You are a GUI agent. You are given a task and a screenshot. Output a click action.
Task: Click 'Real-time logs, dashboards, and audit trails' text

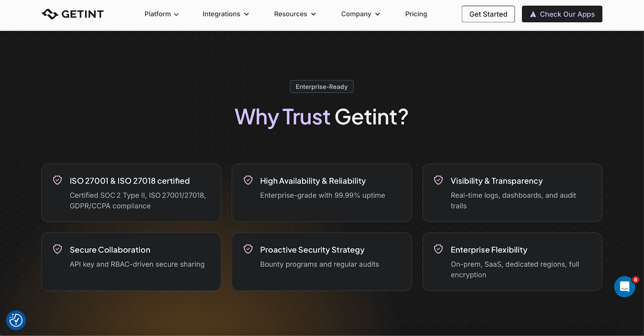(514, 201)
